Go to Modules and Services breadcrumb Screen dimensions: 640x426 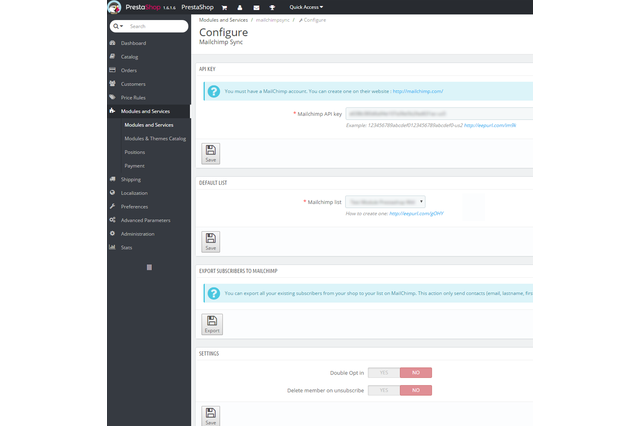pos(223,20)
